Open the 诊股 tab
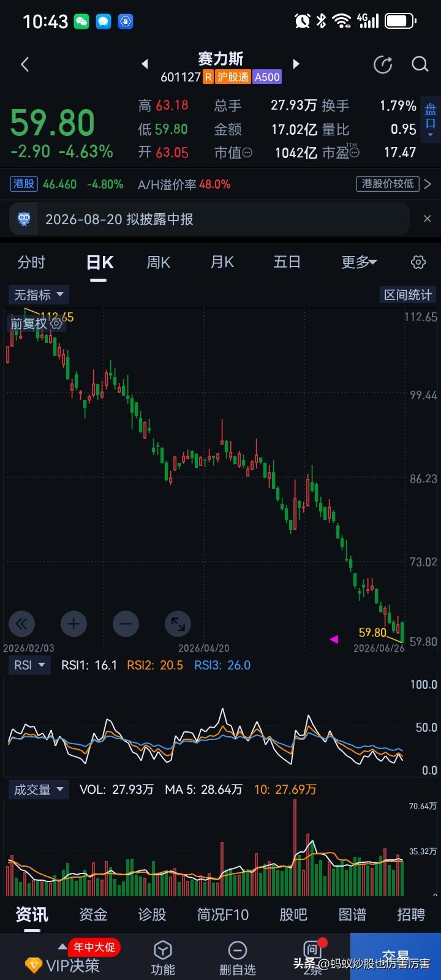The width and height of the screenshot is (441, 980). (152, 914)
